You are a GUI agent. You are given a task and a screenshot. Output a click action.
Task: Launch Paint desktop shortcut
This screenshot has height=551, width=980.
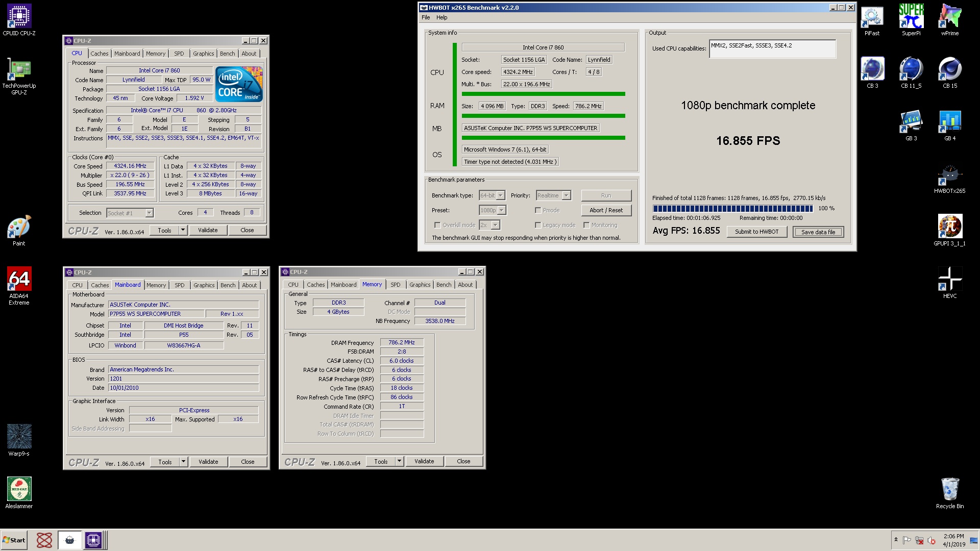click(x=19, y=231)
